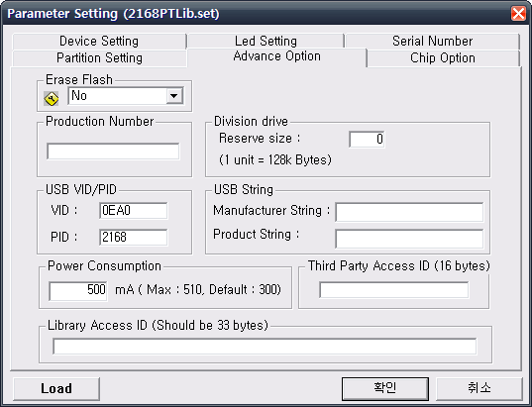Click the VID field showing 0EA0

pyautogui.click(x=134, y=211)
